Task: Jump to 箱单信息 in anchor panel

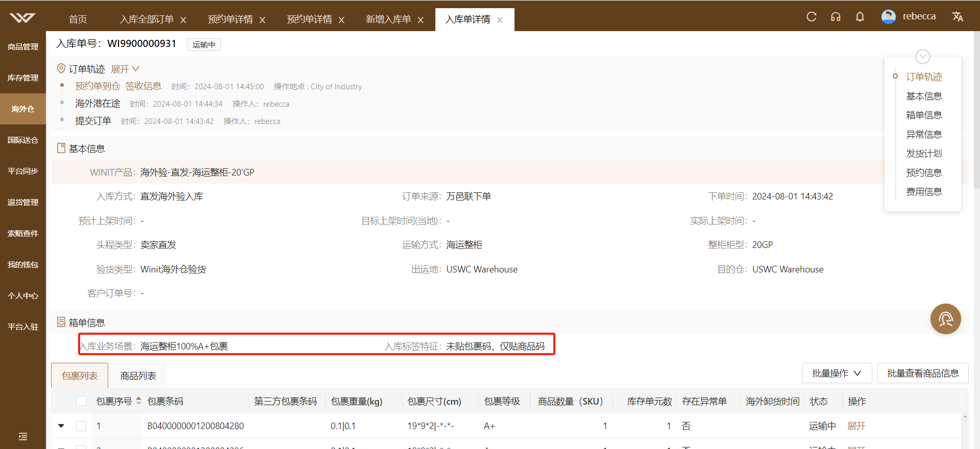Action: tap(924, 115)
